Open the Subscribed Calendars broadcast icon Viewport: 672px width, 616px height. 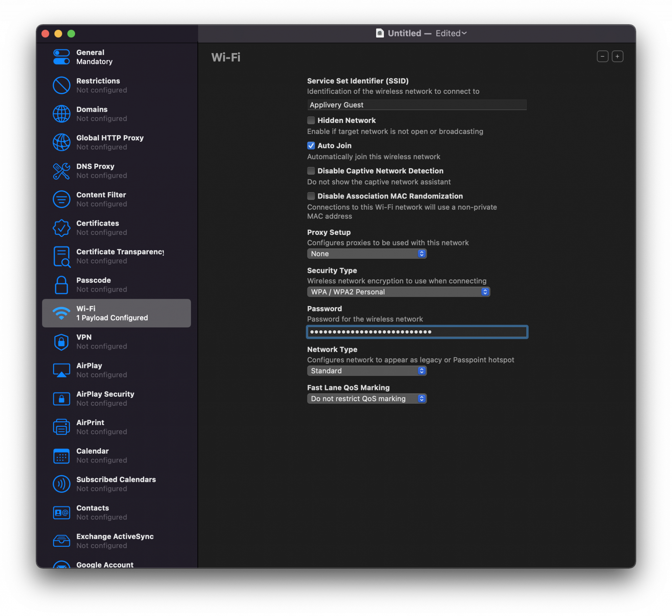pos(61,484)
